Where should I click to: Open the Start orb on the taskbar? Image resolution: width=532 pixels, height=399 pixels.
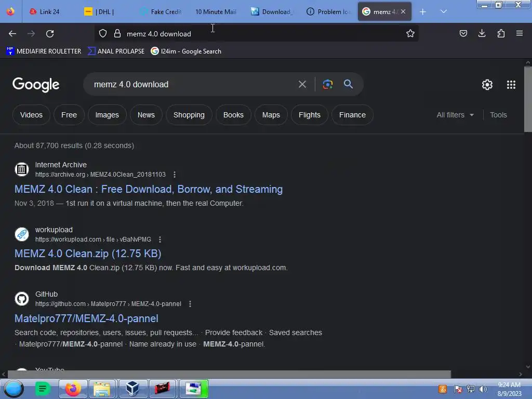14,389
